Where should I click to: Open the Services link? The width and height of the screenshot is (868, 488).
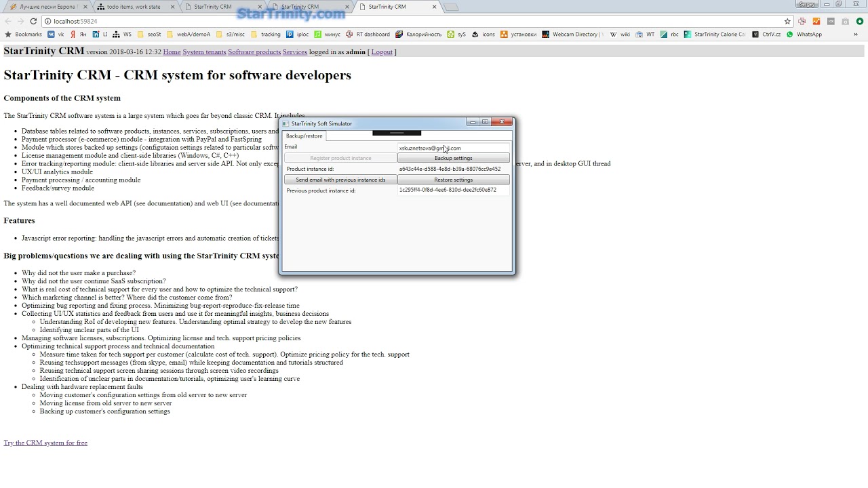pos(295,52)
